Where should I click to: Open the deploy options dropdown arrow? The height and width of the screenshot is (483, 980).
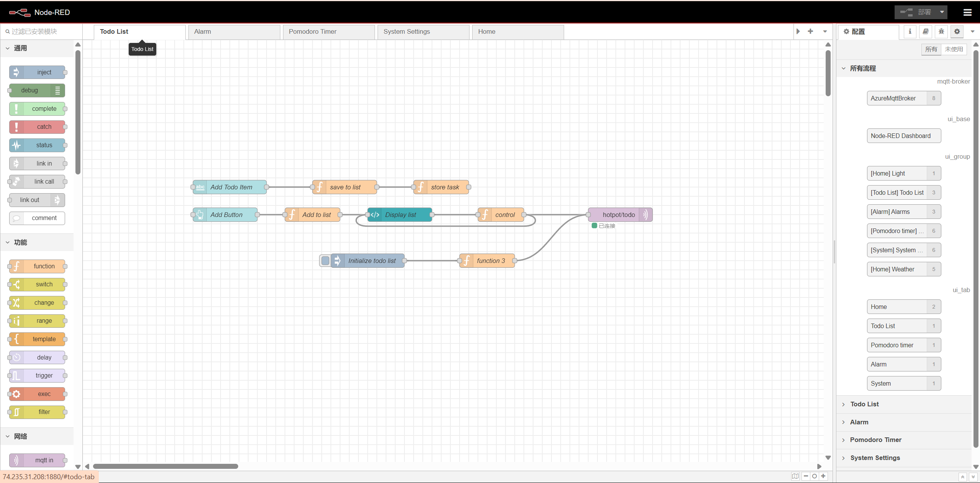point(942,12)
